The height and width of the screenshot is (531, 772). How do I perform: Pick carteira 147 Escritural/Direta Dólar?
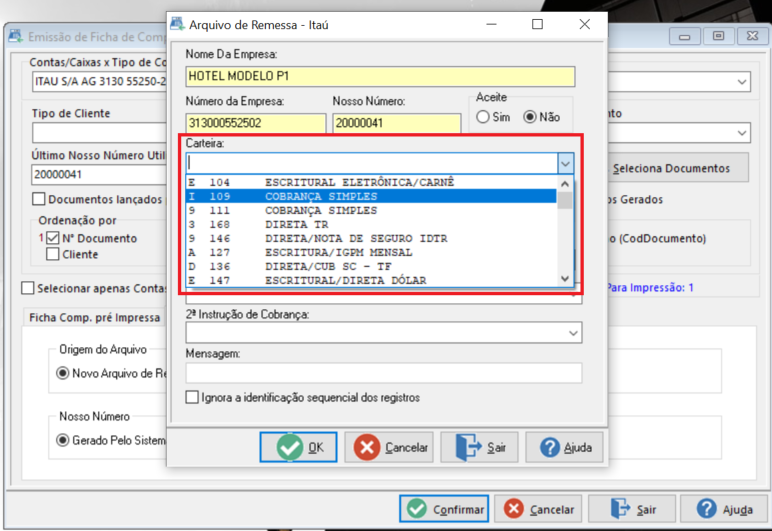371,281
